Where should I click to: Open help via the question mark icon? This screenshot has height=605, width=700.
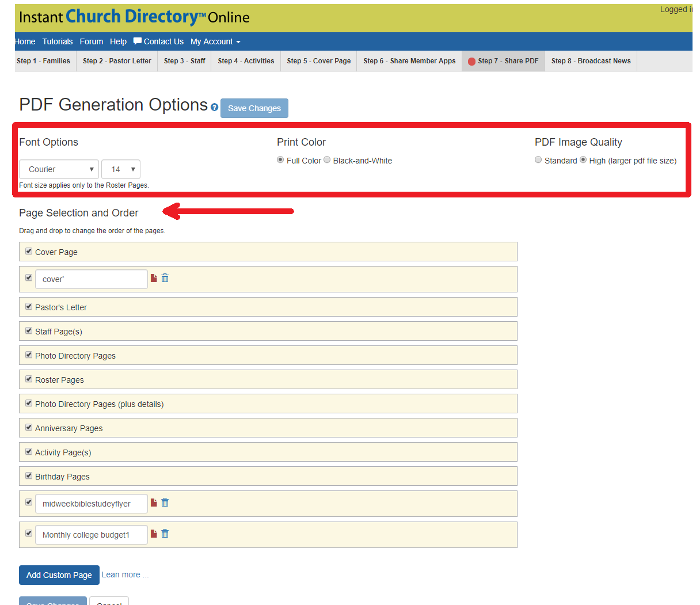pyautogui.click(x=214, y=108)
